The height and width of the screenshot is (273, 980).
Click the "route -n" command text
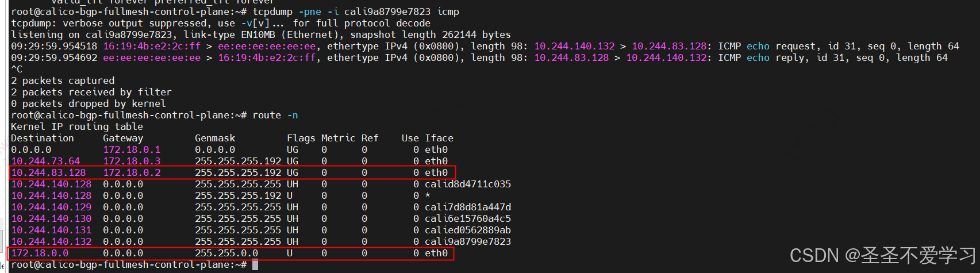pos(275,115)
